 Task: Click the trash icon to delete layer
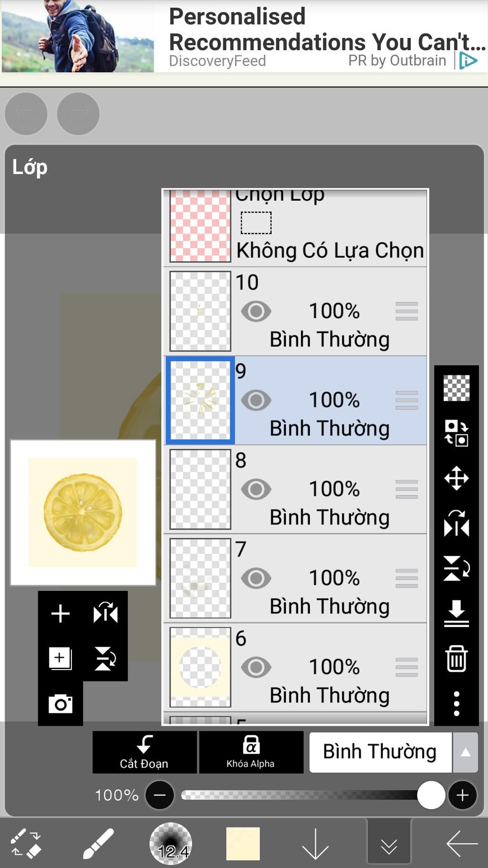click(456, 659)
